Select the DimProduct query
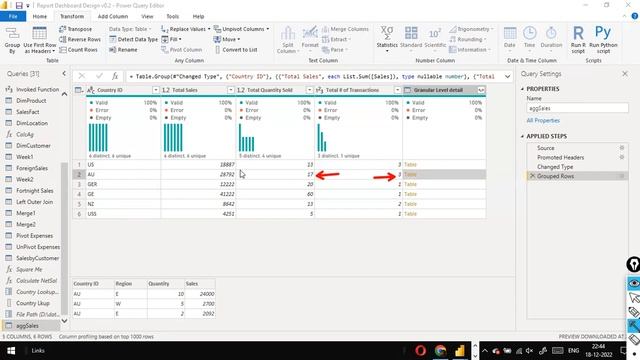This screenshot has height=360, width=640. (31, 100)
